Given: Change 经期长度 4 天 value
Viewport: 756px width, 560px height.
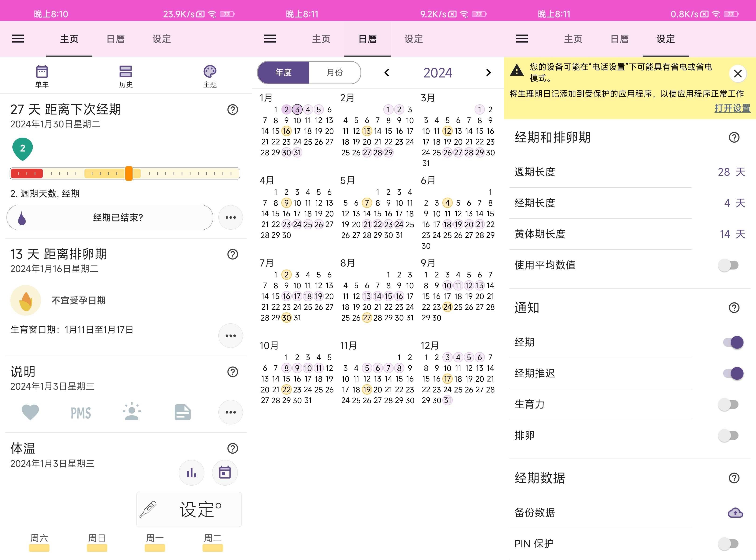Looking at the screenshot, I should pos(734,203).
